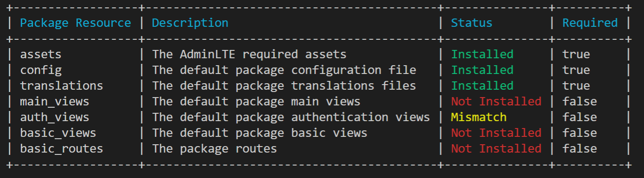
Task: Click the basic_views resource name
Action: (x=58, y=133)
